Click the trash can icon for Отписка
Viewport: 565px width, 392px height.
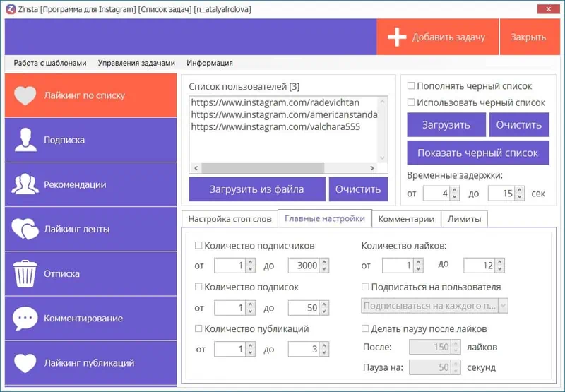(x=25, y=273)
